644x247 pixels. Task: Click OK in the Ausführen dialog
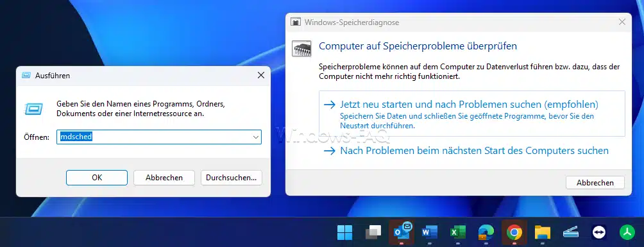tap(97, 178)
